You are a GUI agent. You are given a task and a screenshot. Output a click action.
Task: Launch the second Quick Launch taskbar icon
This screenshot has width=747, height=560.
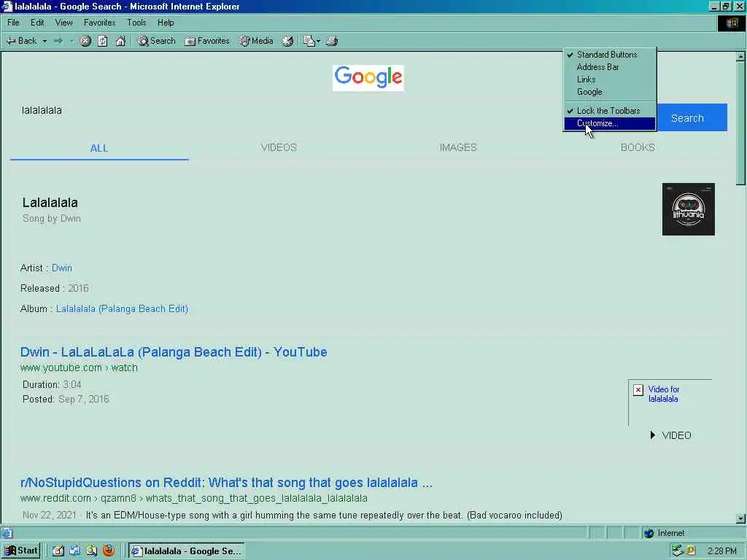(x=75, y=551)
